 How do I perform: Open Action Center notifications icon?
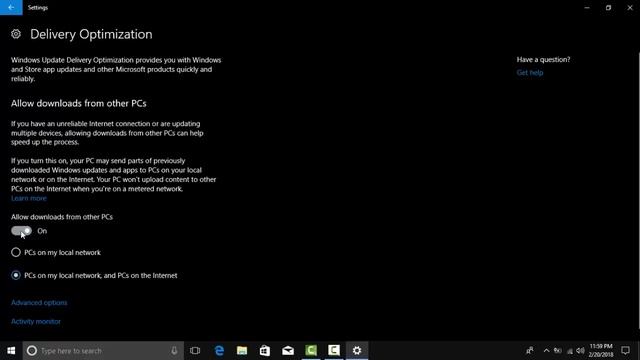625,351
